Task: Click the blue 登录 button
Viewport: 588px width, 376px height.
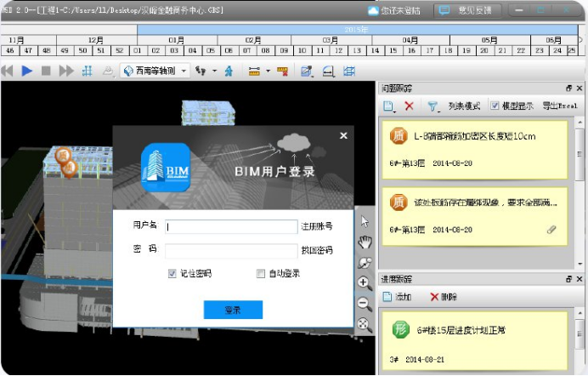Action: point(233,310)
